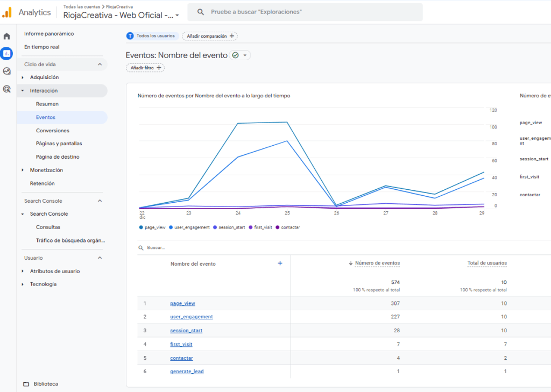Select Resumen under Interacción

[x=47, y=104]
